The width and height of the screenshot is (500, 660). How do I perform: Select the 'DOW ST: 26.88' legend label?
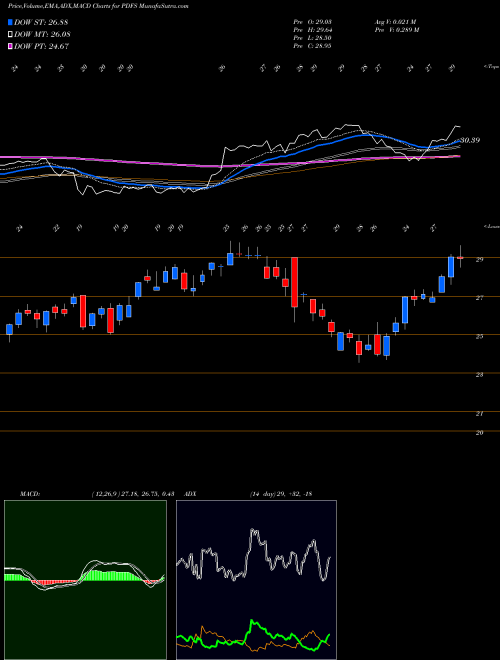[x=41, y=22]
